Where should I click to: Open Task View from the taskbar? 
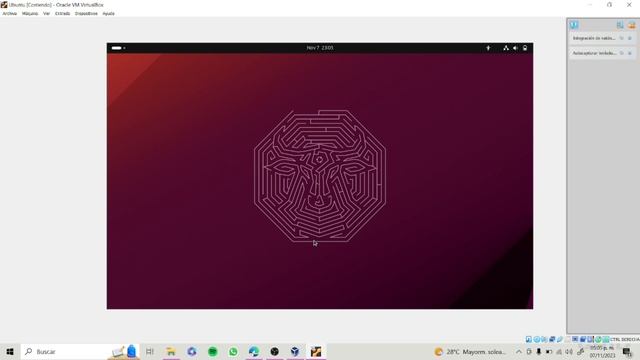click(x=150, y=351)
